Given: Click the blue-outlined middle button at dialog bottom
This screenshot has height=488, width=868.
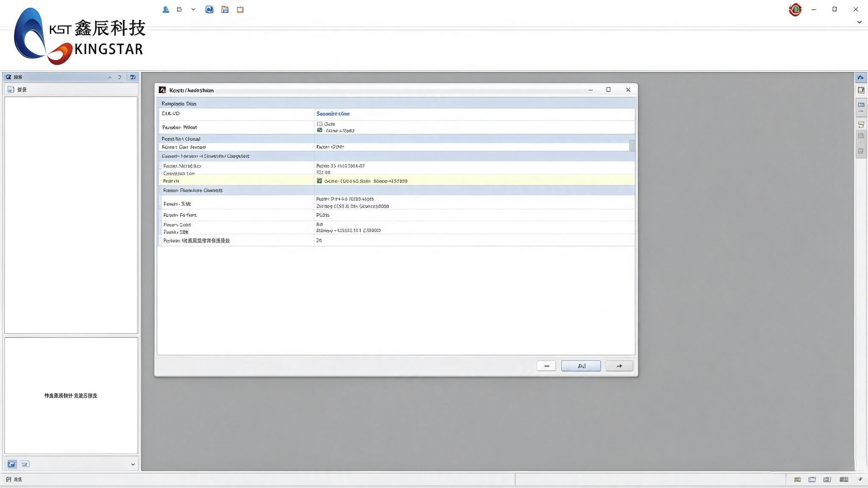Looking at the screenshot, I should [x=581, y=366].
